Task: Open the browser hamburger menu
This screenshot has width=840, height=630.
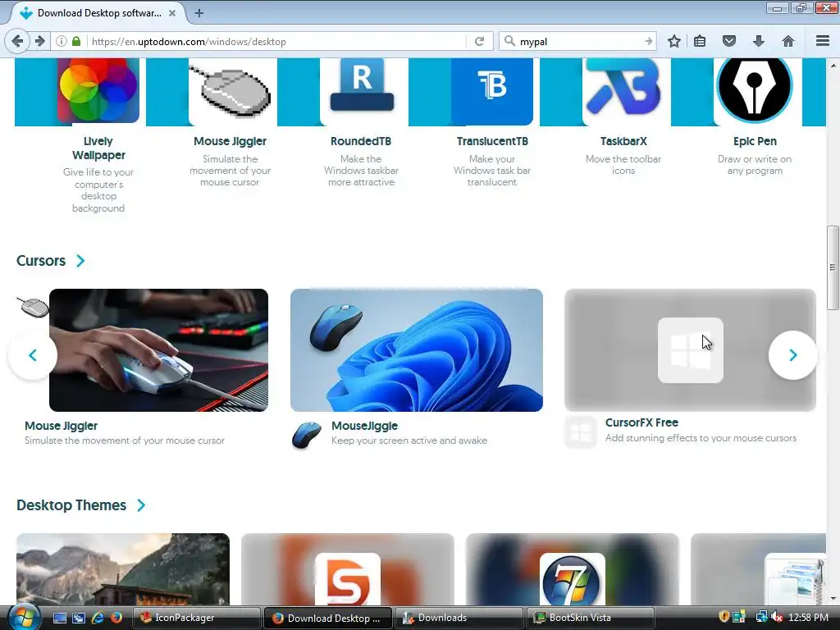Action: pyautogui.click(x=823, y=41)
